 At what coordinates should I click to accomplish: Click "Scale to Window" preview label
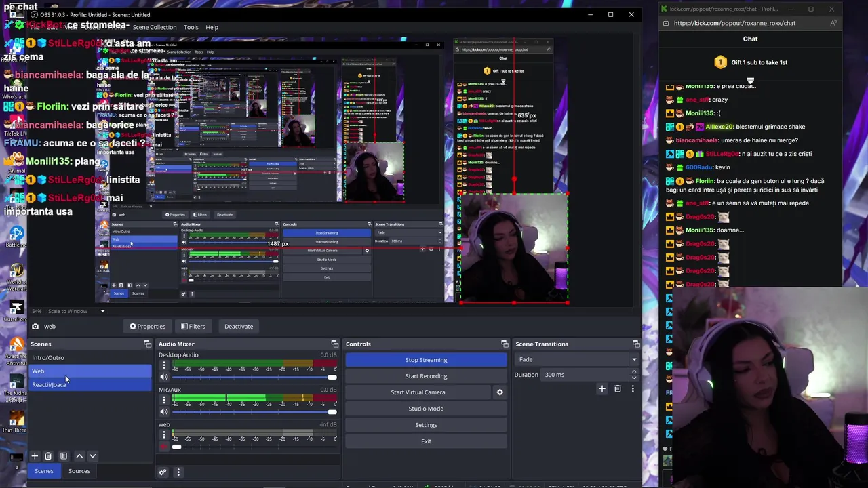coord(68,312)
